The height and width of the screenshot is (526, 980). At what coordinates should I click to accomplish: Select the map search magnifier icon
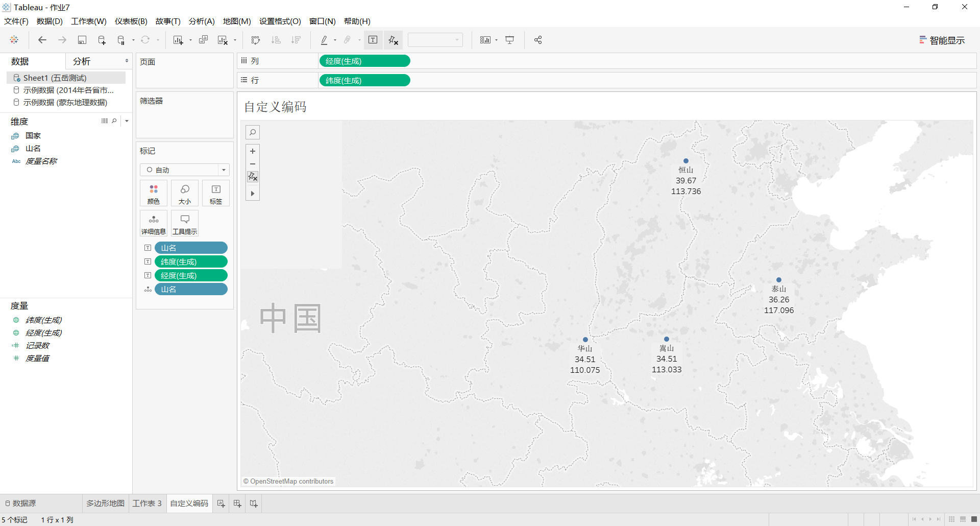(x=253, y=132)
